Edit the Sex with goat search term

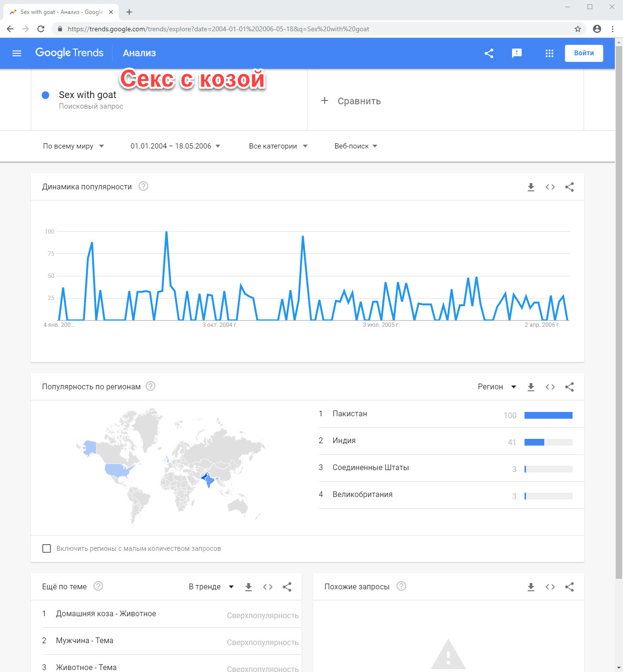[87, 95]
